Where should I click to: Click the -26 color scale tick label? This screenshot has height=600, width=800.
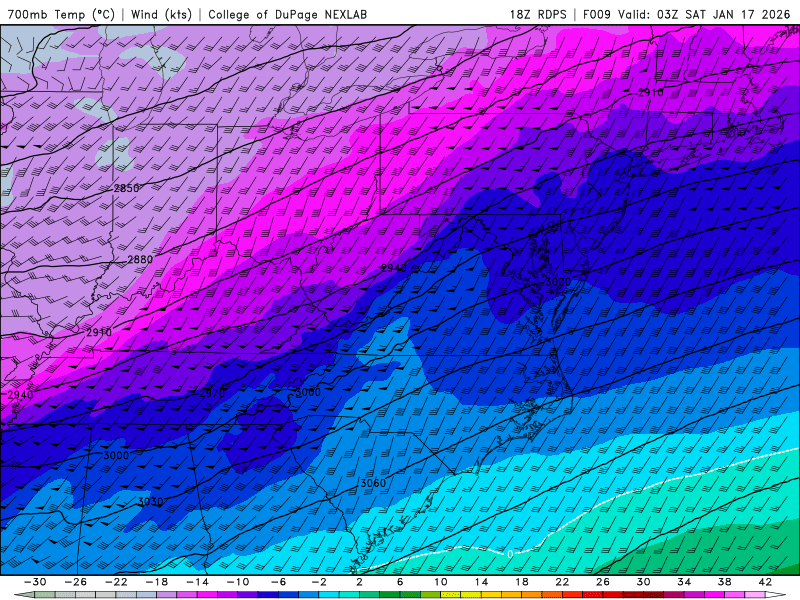point(76,582)
